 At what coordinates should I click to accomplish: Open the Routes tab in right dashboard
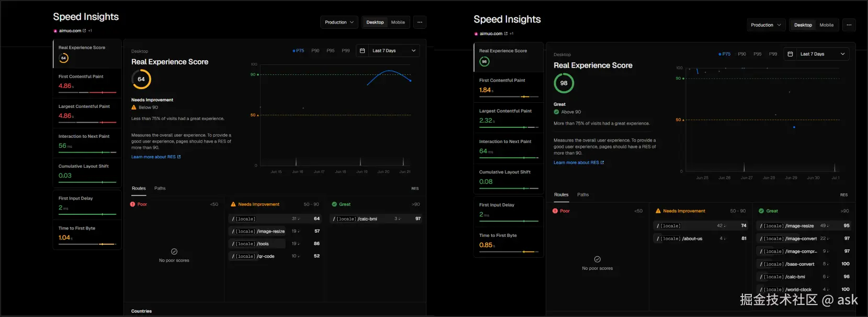pos(561,194)
